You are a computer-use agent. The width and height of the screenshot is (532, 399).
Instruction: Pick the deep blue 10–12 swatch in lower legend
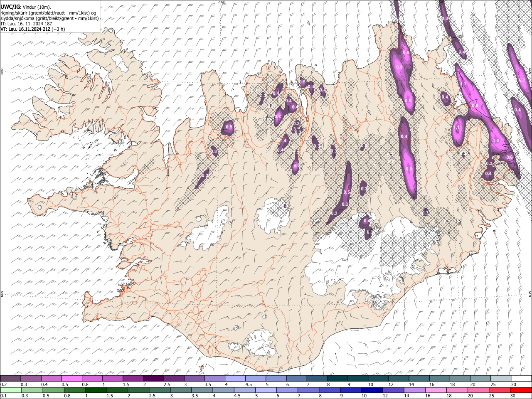pos(372,390)
